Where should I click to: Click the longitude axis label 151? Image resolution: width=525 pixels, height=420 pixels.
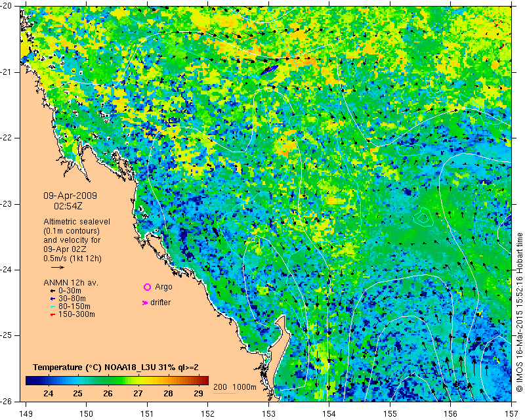click(x=147, y=414)
